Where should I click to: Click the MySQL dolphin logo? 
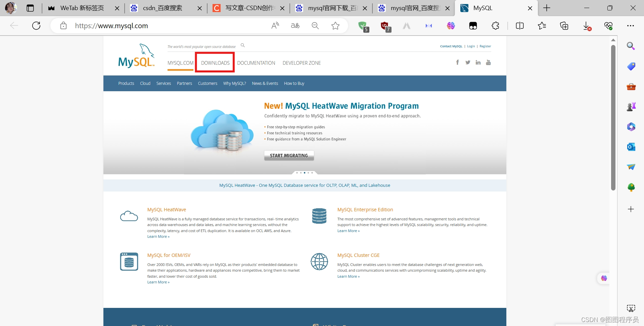[x=136, y=56]
